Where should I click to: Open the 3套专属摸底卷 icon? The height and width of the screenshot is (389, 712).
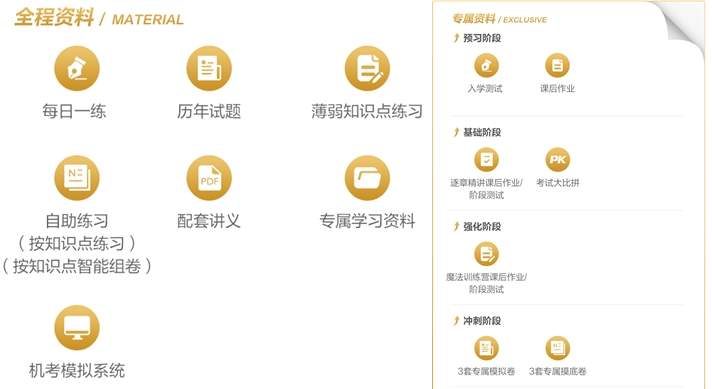tap(557, 348)
